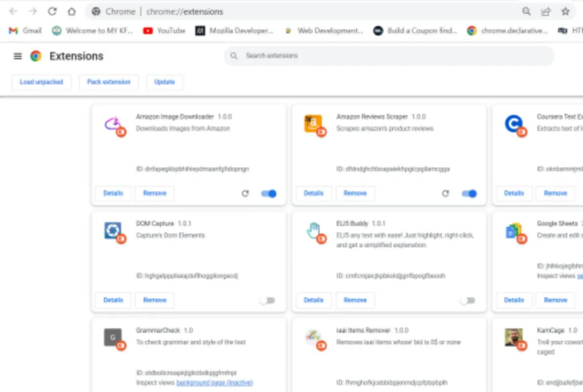Remove the DOM Capture extension
The width and height of the screenshot is (583, 392).
(x=154, y=300)
